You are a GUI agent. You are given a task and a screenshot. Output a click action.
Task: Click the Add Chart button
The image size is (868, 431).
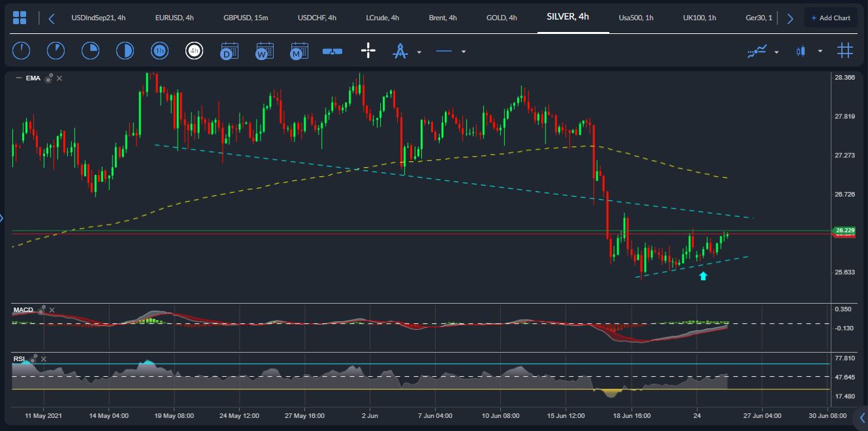point(831,18)
